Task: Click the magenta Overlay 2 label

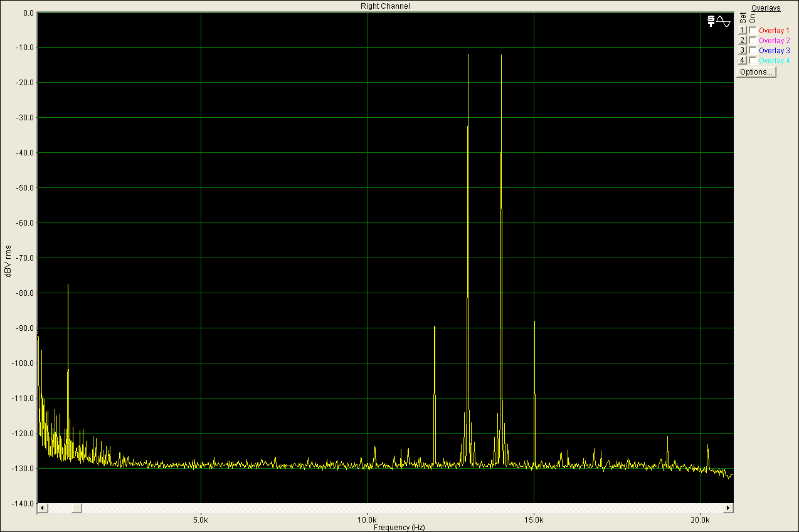Action: tap(774, 40)
